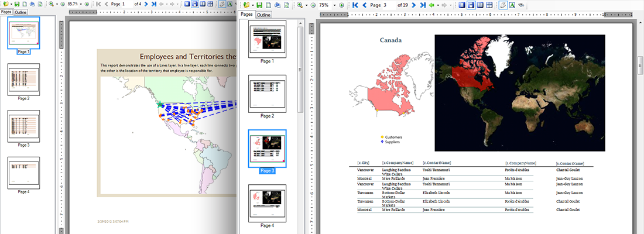Open the 75% zoom level dropdown
This screenshot has width=644, height=234.
[334, 5]
